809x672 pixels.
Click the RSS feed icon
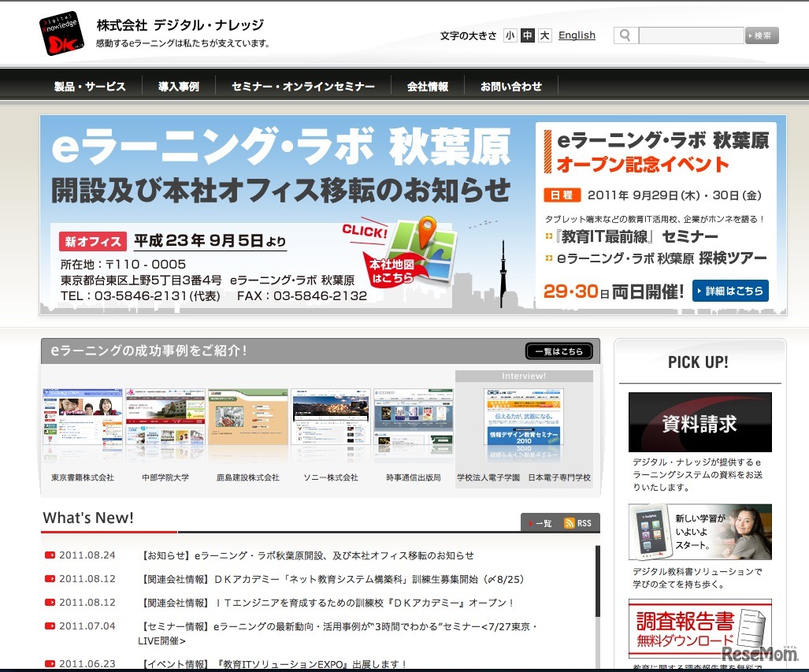(569, 523)
